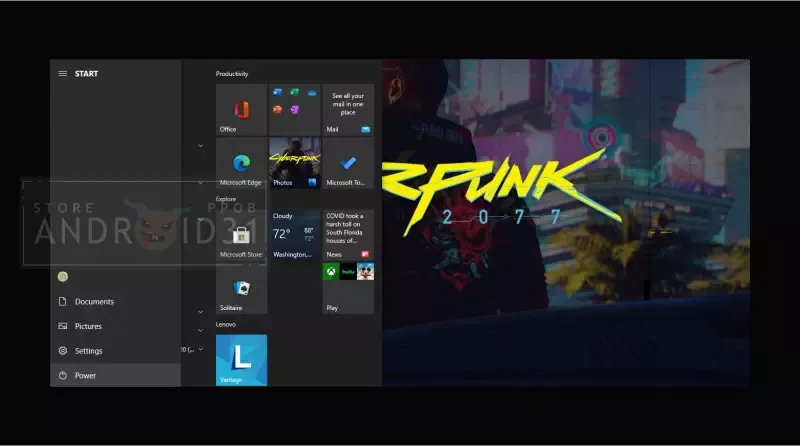This screenshot has width=800, height=446.
Task: Open Settings from the Start sidebar
Action: pyautogui.click(x=115, y=351)
